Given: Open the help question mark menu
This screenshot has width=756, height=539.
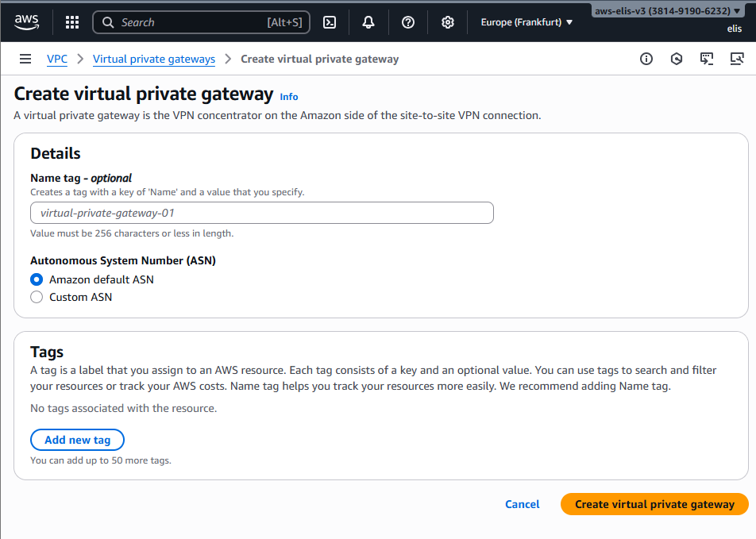Looking at the screenshot, I should click(x=408, y=22).
